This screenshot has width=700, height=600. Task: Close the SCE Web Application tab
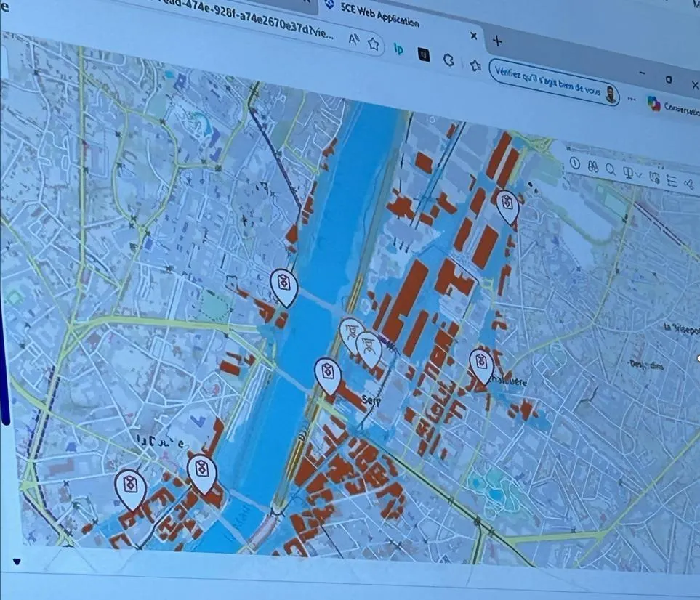click(x=474, y=36)
